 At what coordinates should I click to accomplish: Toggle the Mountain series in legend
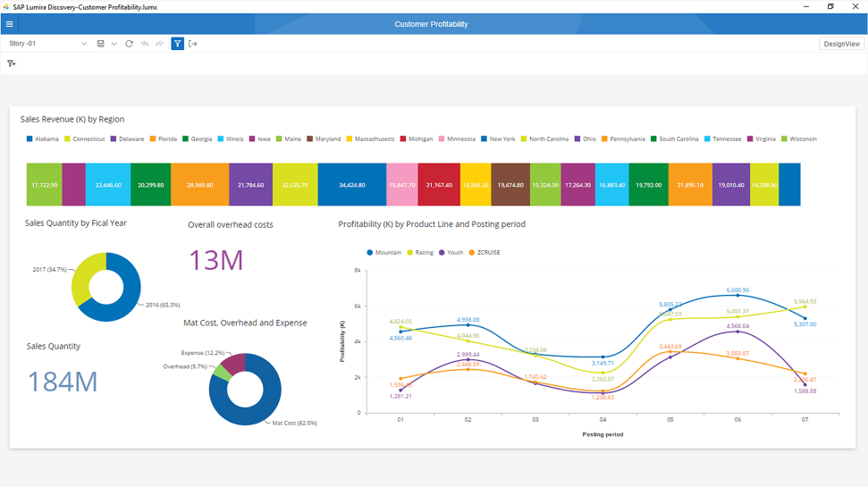[387, 253]
